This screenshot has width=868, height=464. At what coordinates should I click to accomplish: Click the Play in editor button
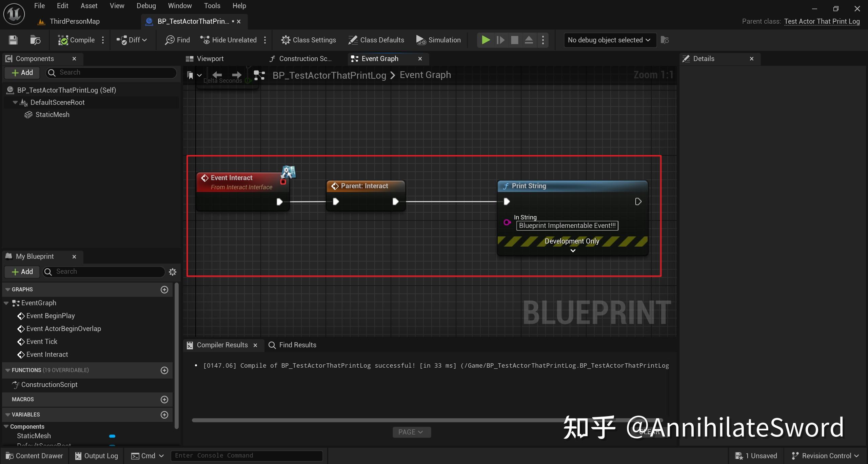click(x=486, y=40)
